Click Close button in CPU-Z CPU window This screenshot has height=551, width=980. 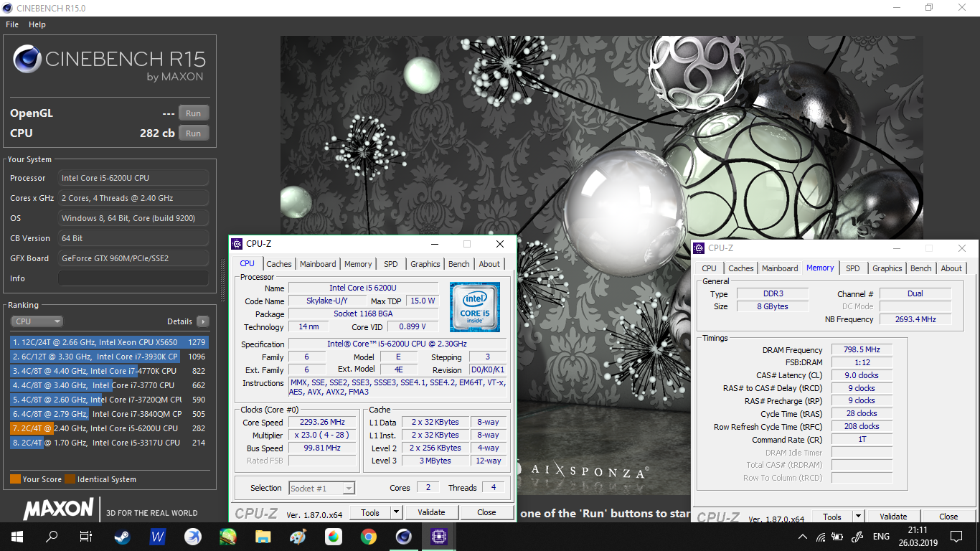[486, 512]
